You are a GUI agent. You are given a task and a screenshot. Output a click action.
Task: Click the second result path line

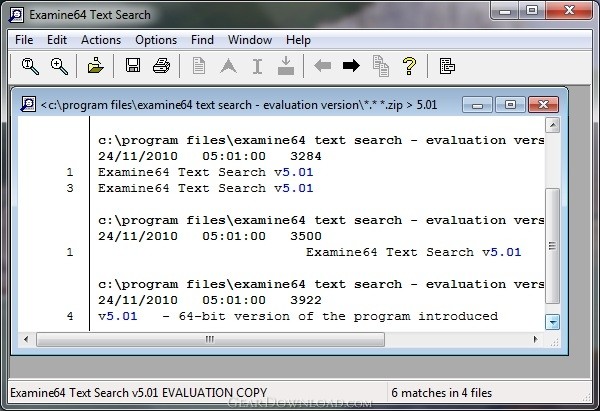(x=321, y=220)
